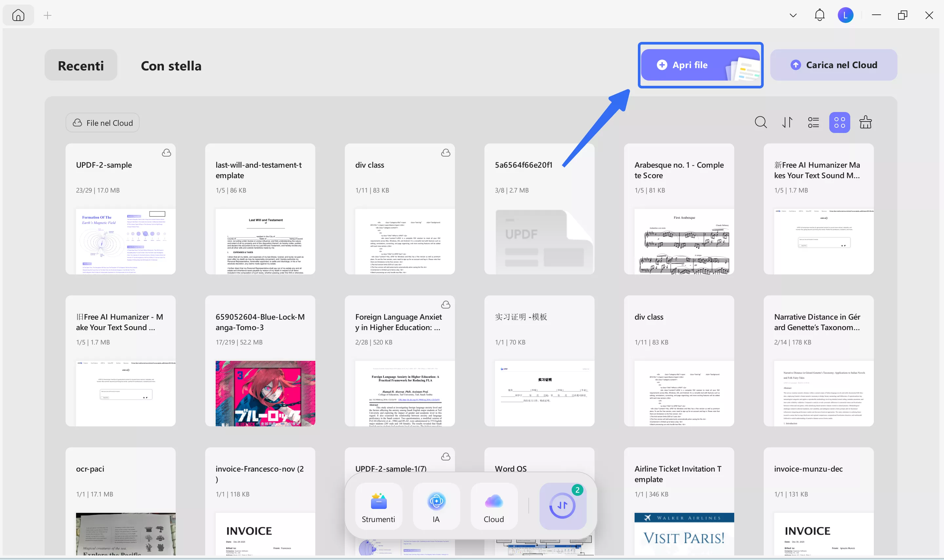Image resolution: width=944 pixels, height=560 pixels.
Task: Select the Recenti tab
Action: [81, 65]
